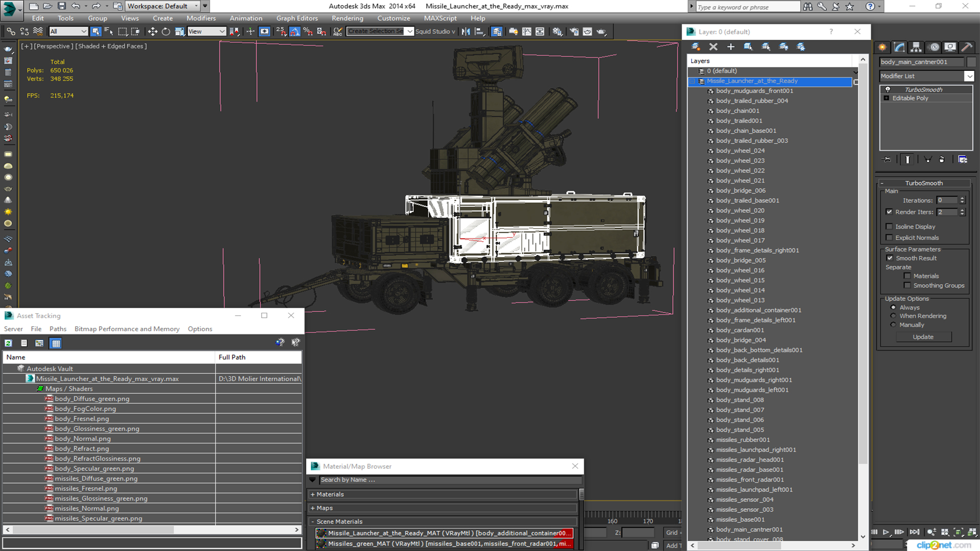Open the Hierarchy command panel tab
The image size is (980, 551).
[x=916, y=47]
